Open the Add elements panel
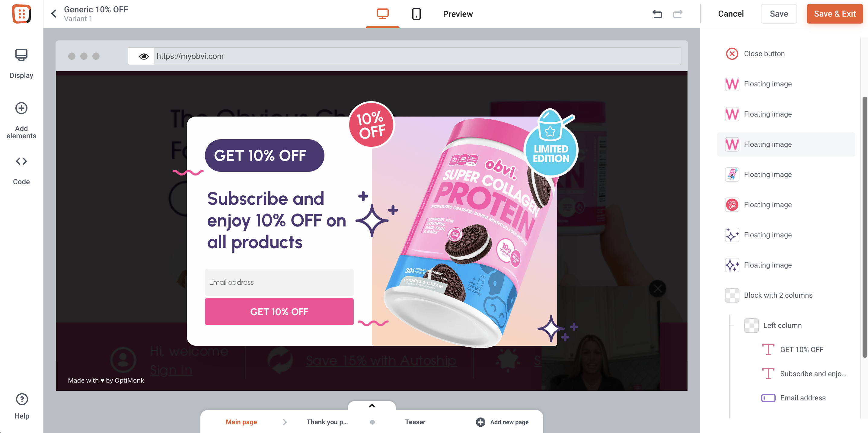868x433 pixels. pos(21,120)
